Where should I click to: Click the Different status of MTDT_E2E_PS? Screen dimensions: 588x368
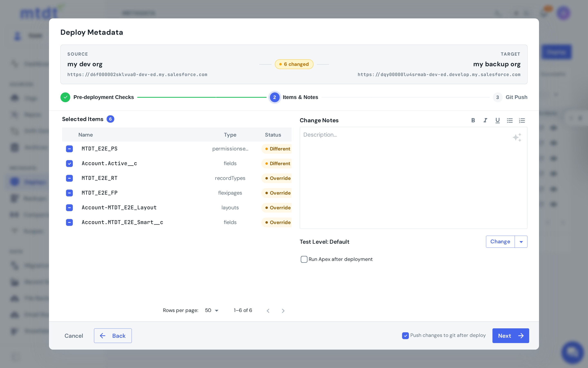(x=277, y=149)
